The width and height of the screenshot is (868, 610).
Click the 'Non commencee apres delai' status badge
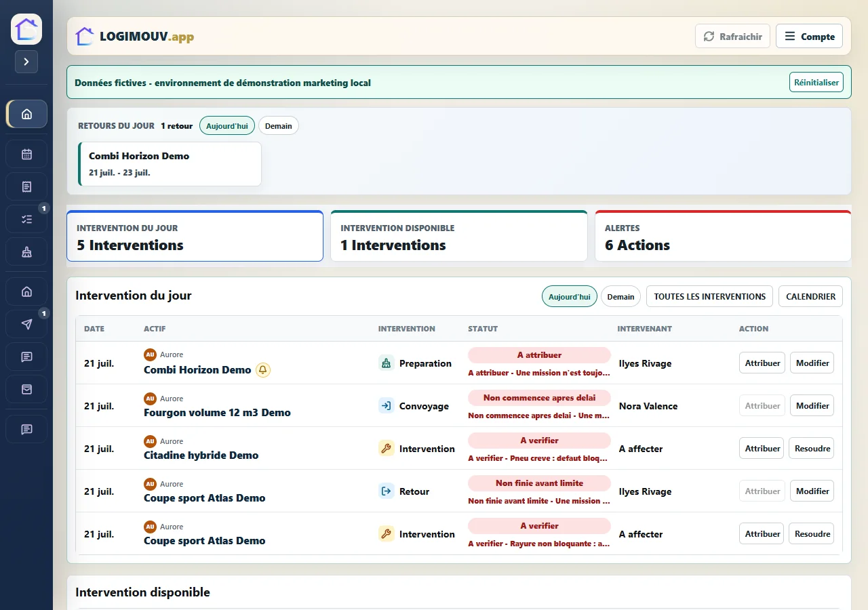[540, 398]
